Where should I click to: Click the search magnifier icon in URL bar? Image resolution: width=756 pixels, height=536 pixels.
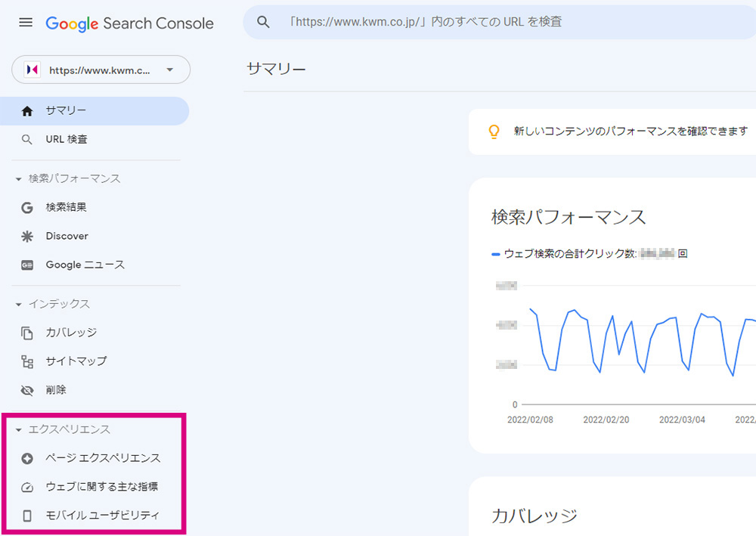point(263,22)
